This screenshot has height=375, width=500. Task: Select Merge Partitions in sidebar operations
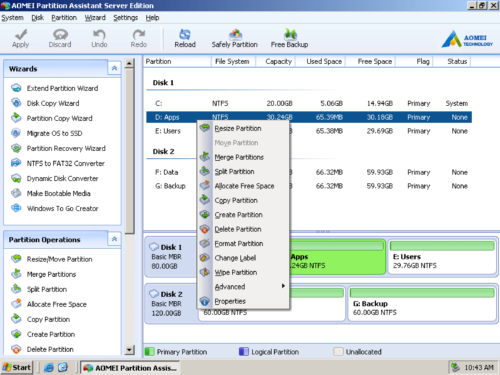coord(43,274)
